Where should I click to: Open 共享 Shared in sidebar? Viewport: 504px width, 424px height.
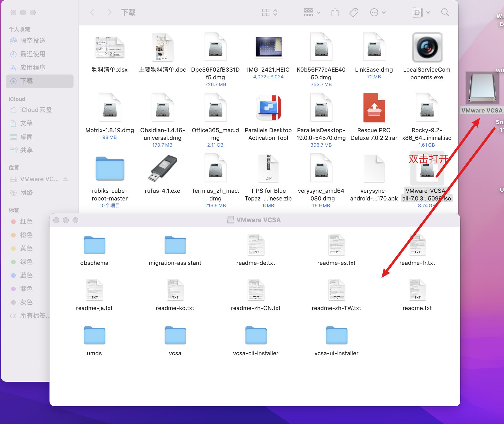(x=39, y=150)
